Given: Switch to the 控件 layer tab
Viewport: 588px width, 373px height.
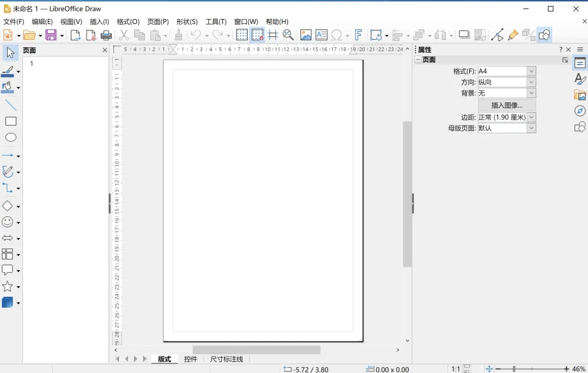Looking at the screenshot, I should [191, 359].
